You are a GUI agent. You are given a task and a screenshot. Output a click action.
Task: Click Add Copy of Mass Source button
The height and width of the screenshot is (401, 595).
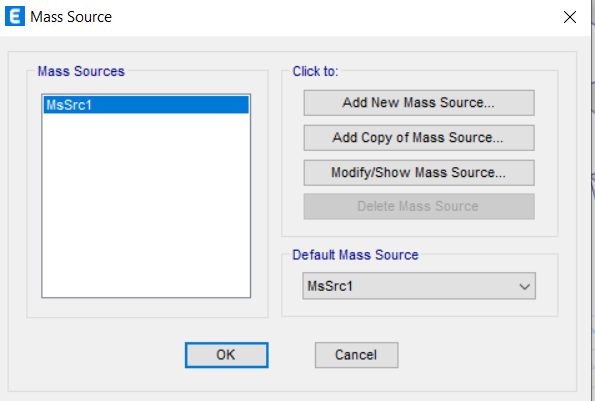[419, 138]
